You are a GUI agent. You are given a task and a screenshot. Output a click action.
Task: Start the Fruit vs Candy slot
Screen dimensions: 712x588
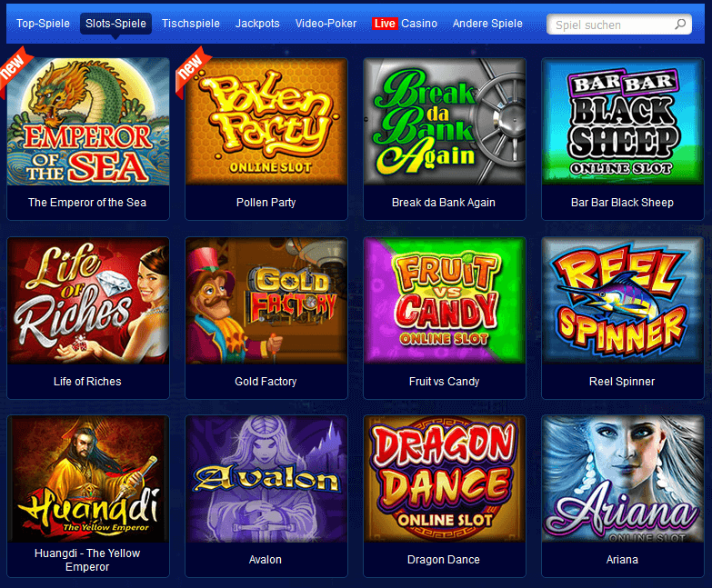pyautogui.click(x=445, y=300)
